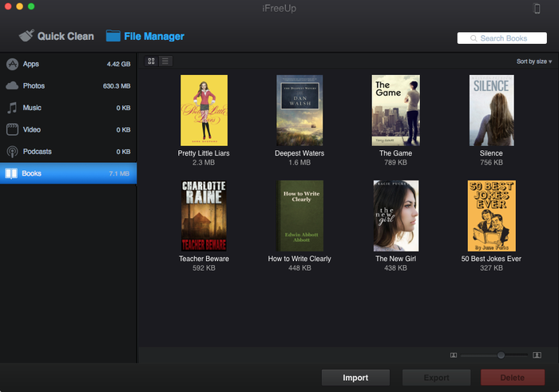
Task: Click the Books icon in sidebar
Action: [11, 173]
